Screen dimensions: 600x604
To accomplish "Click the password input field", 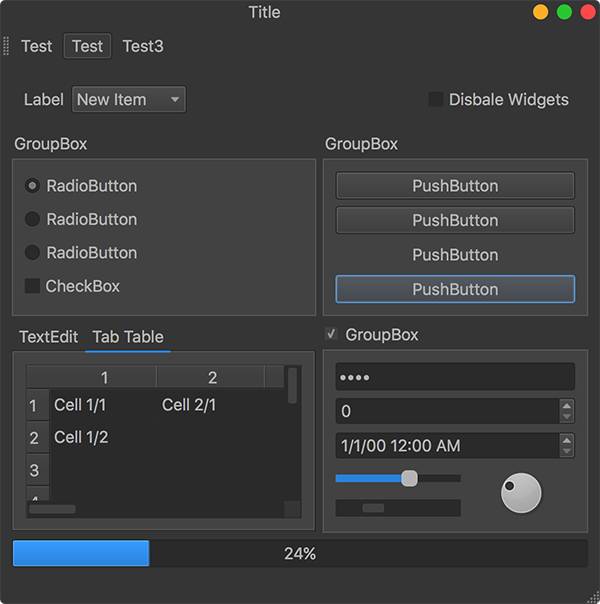I will tap(455, 377).
